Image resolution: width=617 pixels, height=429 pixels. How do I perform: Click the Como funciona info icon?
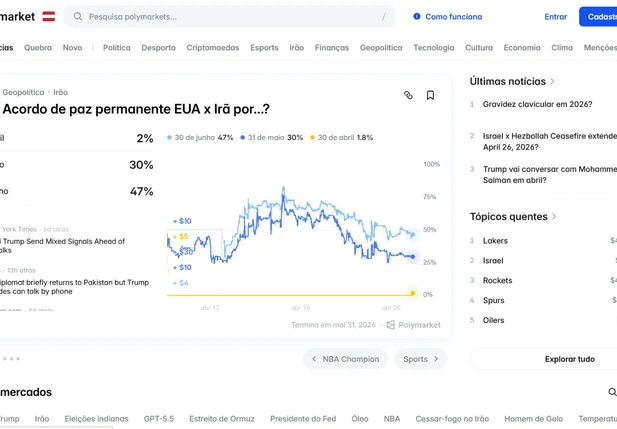point(417,17)
